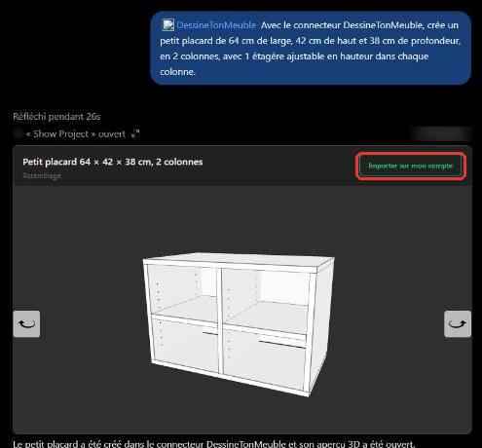This screenshot has width=482, height=448.
Task: Click the 'Assemblage' subtitle text
Action: pos(42,175)
